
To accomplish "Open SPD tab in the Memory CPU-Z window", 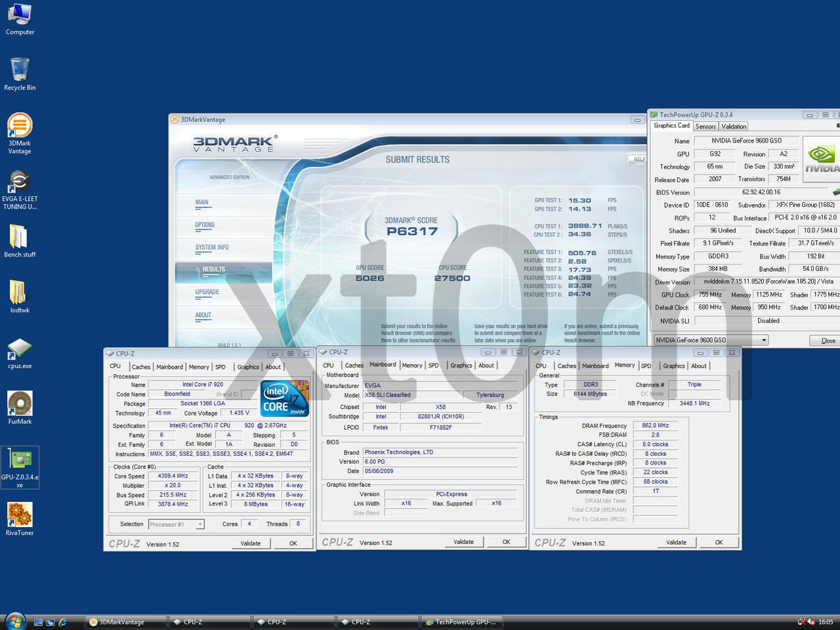I will click(x=646, y=366).
